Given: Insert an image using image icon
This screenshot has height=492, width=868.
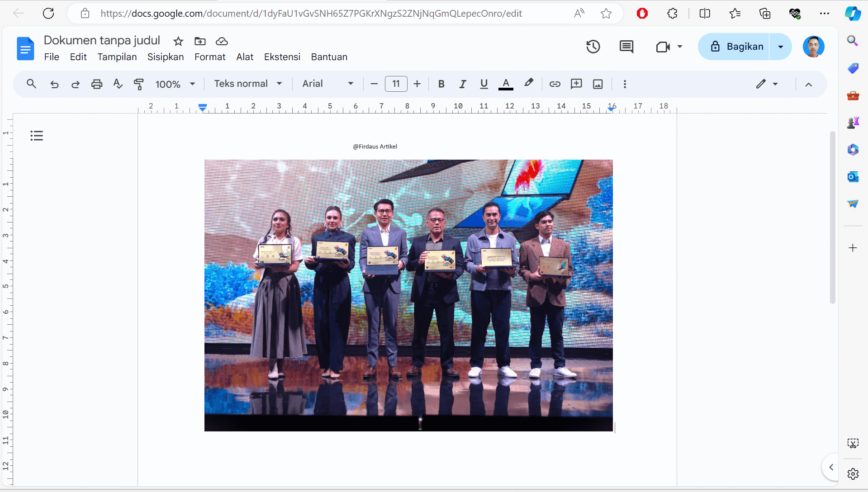Looking at the screenshot, I should click(x=598, y=84).
